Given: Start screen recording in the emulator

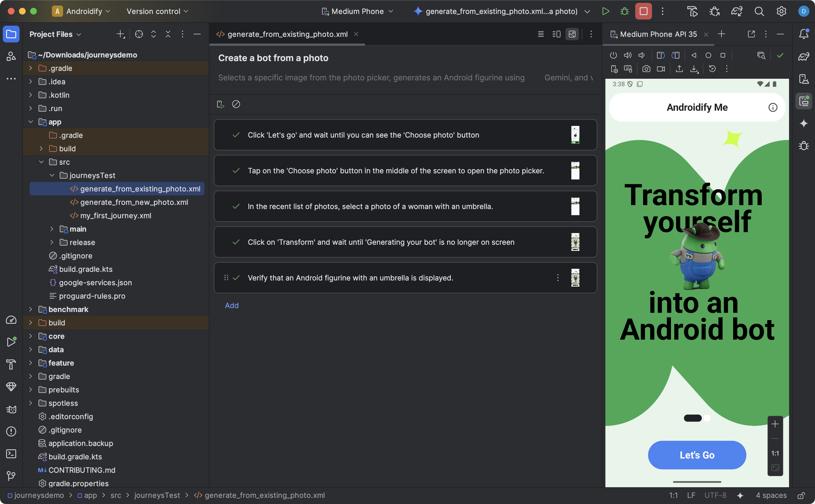Looking at the screenshot, I should click(661, 69).
